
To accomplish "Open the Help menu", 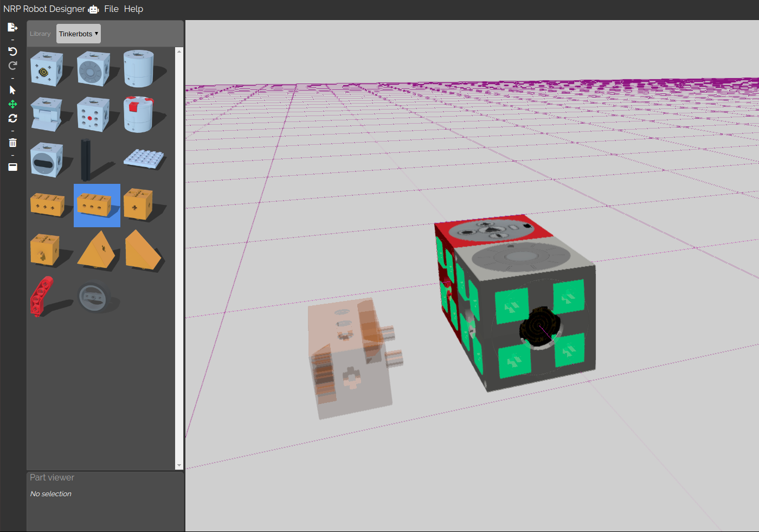I will point(133,9).
